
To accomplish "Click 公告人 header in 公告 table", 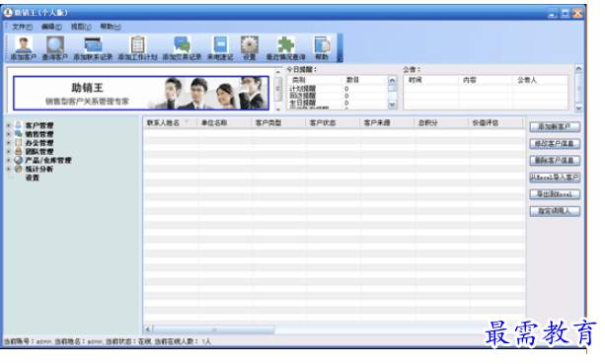I will click(541, 80).
